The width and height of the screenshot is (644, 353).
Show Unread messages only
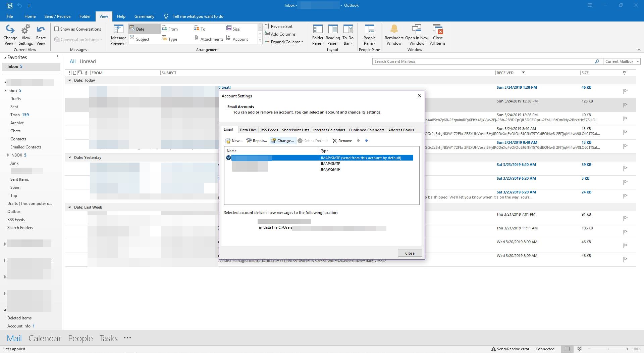[x=88, y=61]
